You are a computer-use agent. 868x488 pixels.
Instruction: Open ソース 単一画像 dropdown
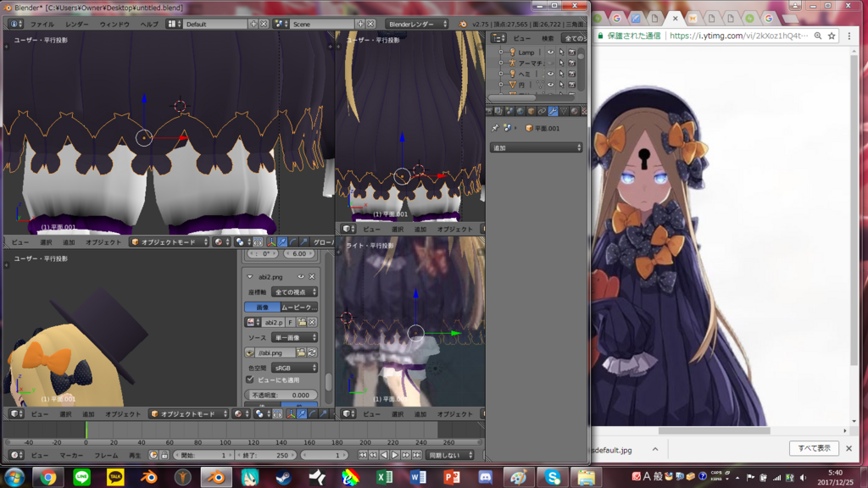294,337
